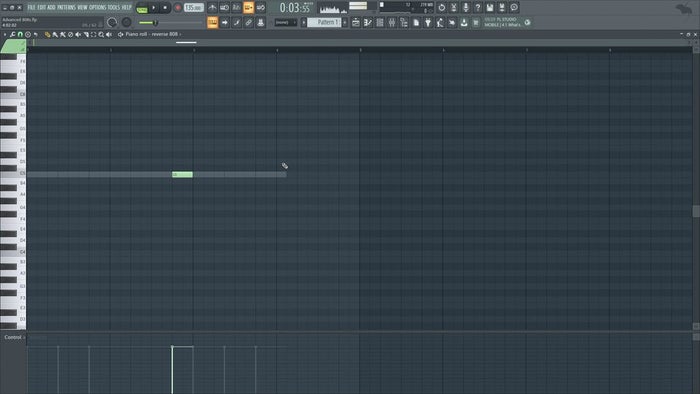Viewport: 700px width, 394px height.
Task: Click the question mark help icon
Action: pyautogui.click(x=478, y=8)
